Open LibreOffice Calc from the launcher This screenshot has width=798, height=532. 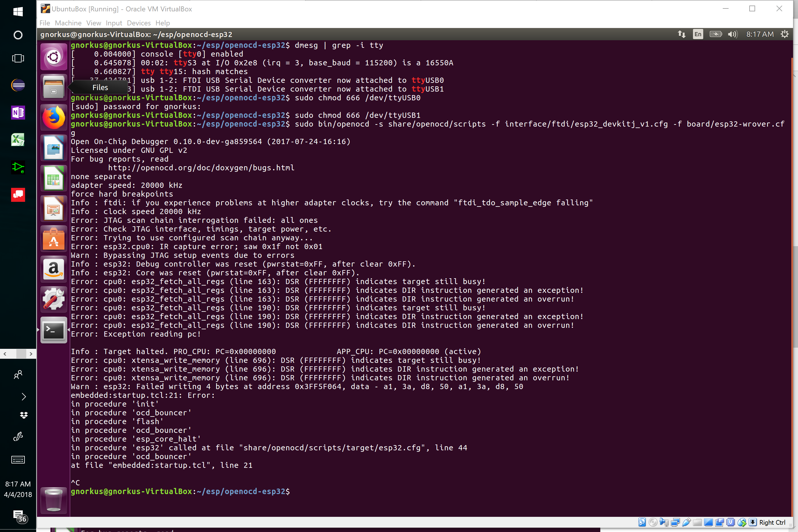pyautogui.click(x=54, y=178)
